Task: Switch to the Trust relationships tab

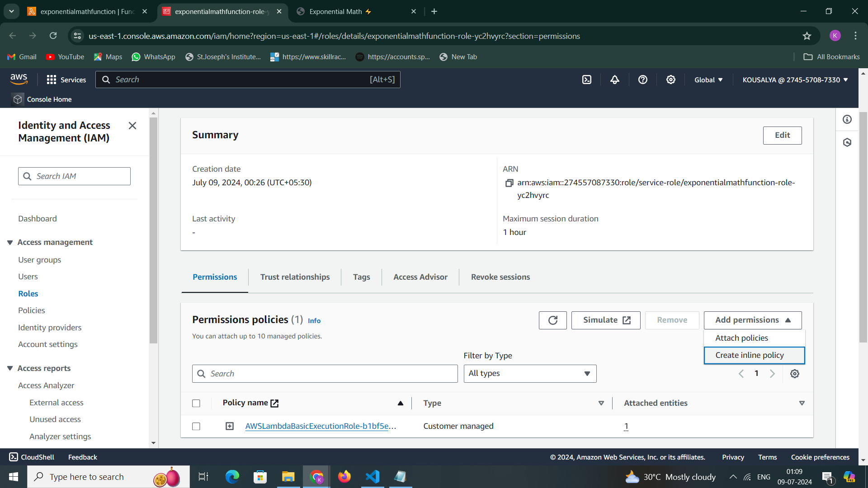Action: click(295, 277)
